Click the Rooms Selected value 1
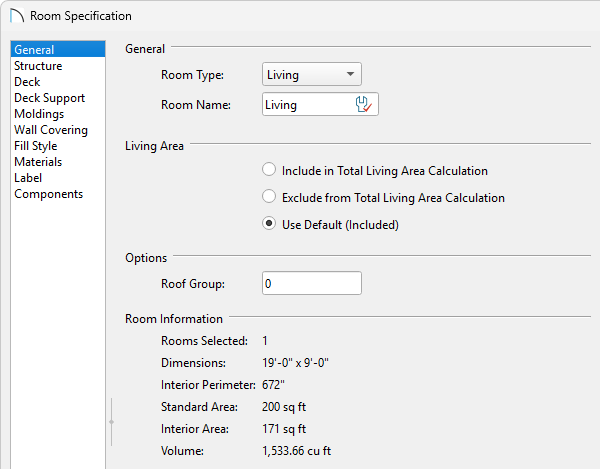 [x=265, y=340]
